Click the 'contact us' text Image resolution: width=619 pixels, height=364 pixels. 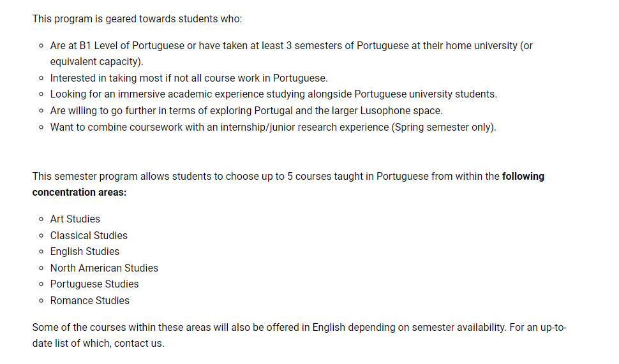(x=138, y=344)
